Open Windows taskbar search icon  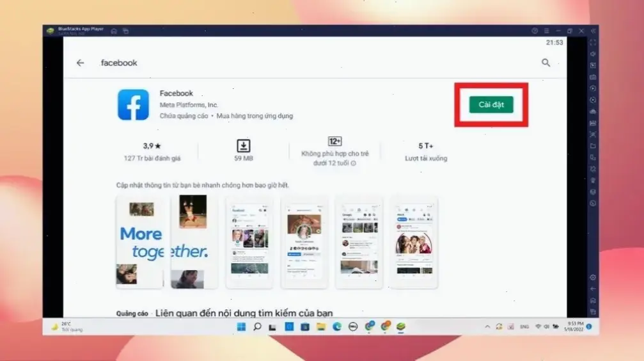pos(257,327)
